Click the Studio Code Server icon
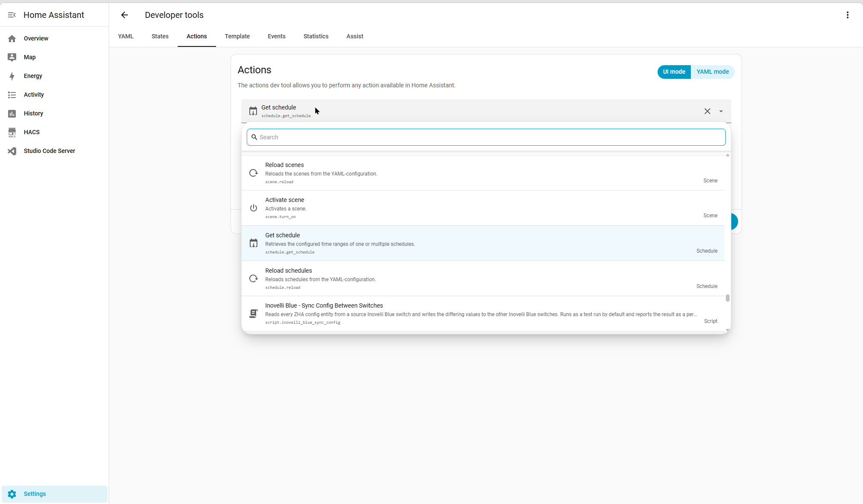The image size is (863, 504). point(12,151)
